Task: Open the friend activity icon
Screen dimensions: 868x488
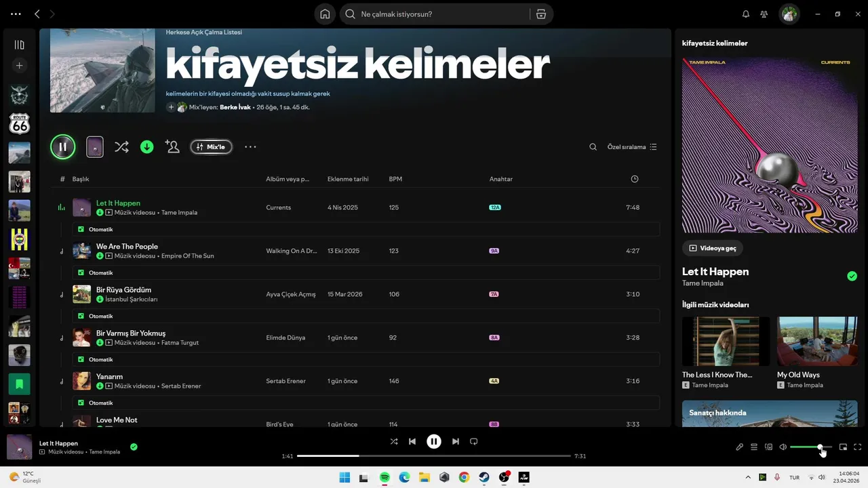Action: [x=764, y=14]
